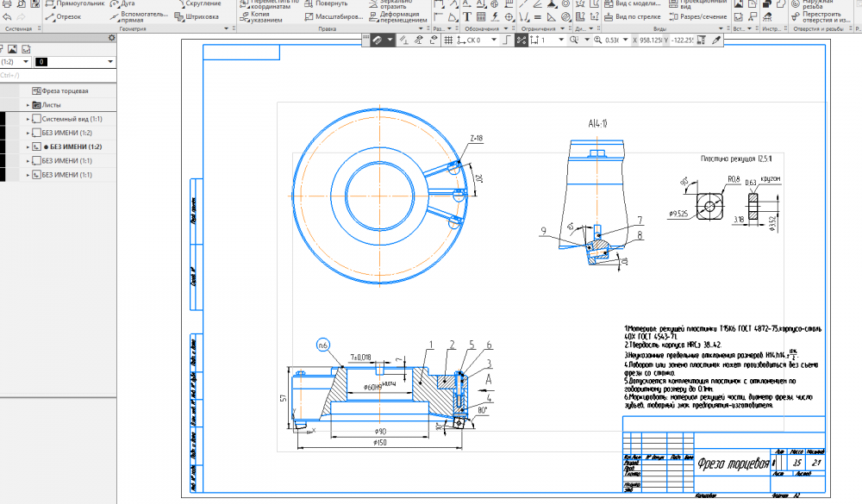This screenshot has width=862, height=504.
Task: Expand the Системный вид (1:1) node
Action: coord(28,119)
